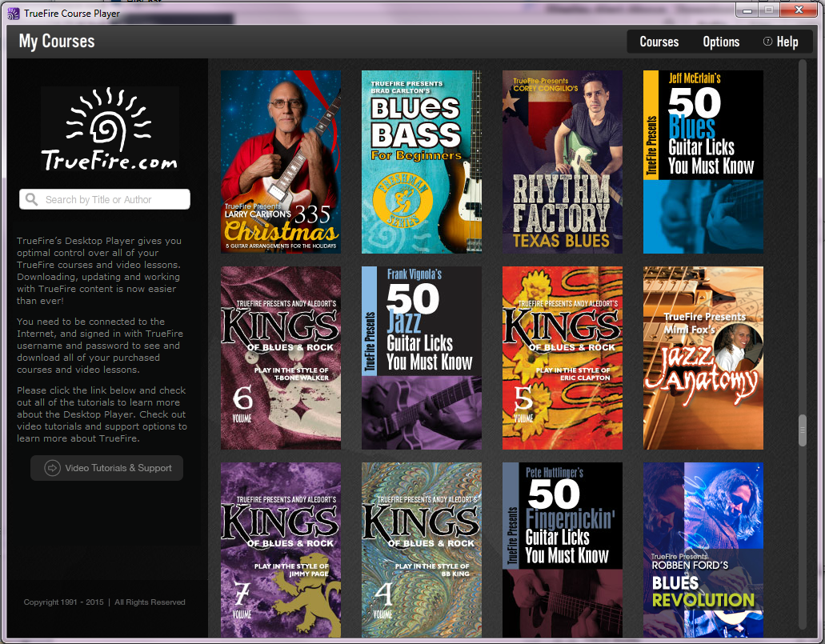Click the My Courses heading
Screen dimensions: 825x644
click(x=57, y=41)
